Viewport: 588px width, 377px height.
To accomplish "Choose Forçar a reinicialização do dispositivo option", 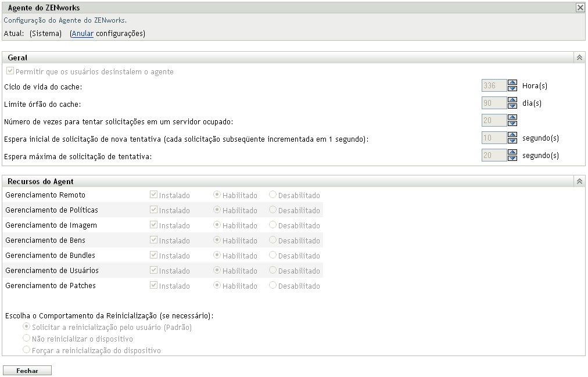I will coord(26,350).
